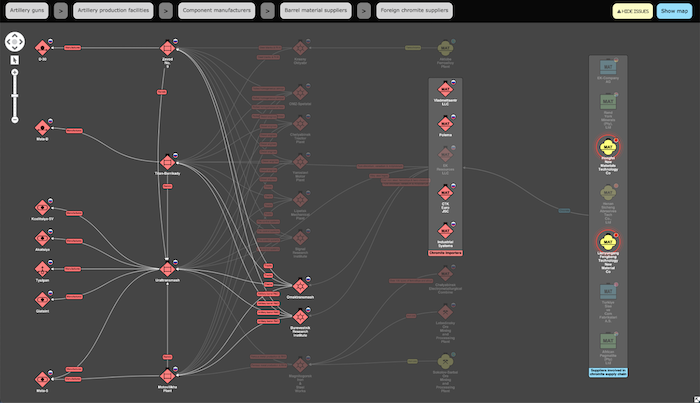Select the Akatsiya gun node
The image size is (700, 403).
tap(42, 238)
